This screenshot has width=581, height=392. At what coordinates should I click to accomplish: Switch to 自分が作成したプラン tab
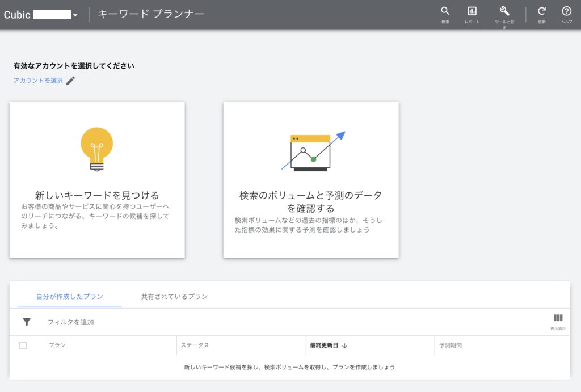click(70, 297)
